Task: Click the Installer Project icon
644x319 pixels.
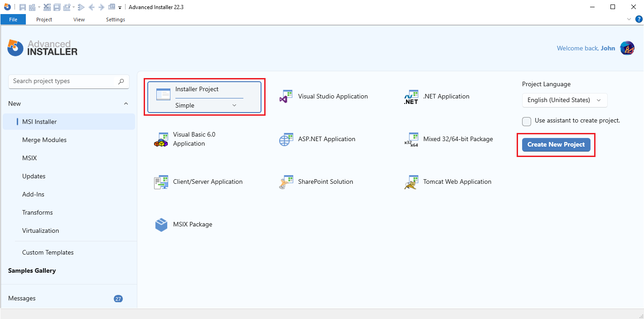Action: (x=163, y=94)
